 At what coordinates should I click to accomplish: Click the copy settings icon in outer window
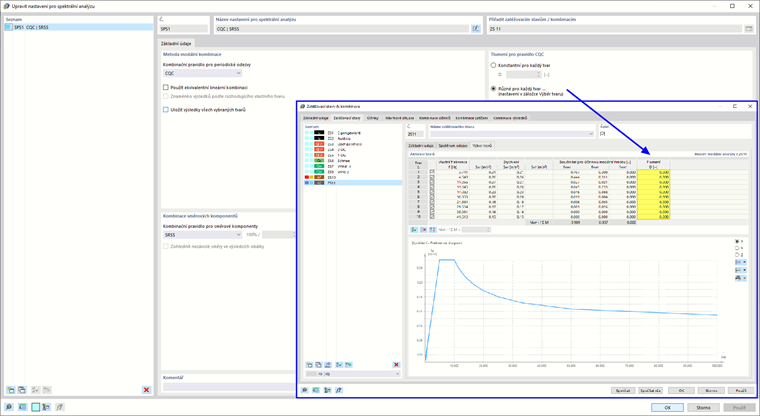click(22, 390)
